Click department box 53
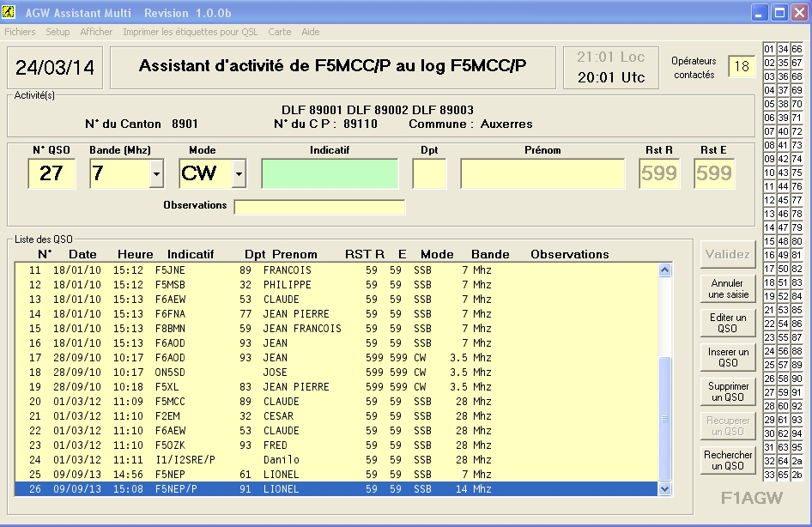This screenshot has width=812, height=527. coord(783,310)
